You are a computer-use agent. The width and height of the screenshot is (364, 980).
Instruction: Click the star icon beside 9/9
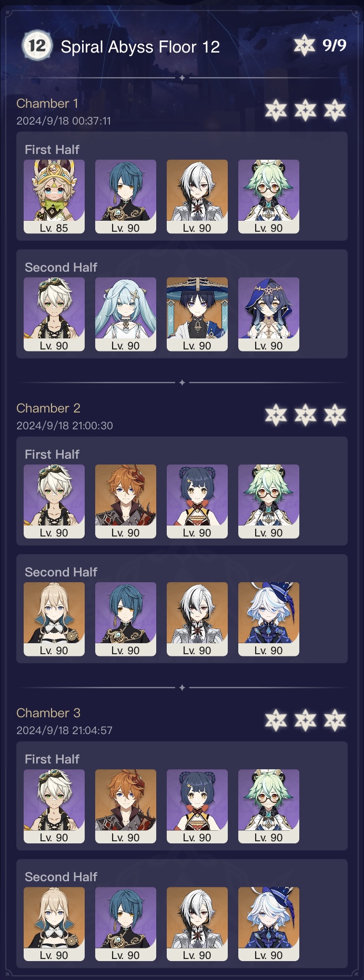tap(305, 45)
